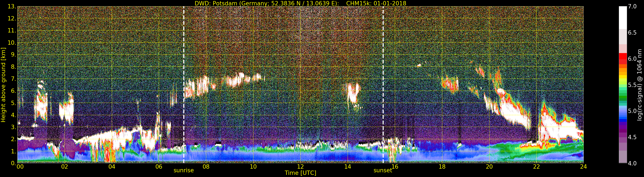Click the white top section of the colorbar
644x177 pixels.
pyautogui.click(x=623, y=18)
